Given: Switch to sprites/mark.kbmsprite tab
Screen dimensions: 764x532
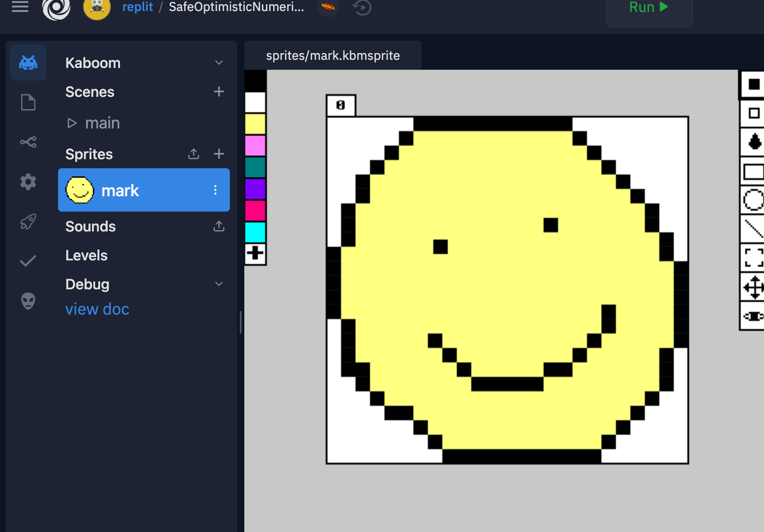Looking at the screenshot, I should [333, 56].
